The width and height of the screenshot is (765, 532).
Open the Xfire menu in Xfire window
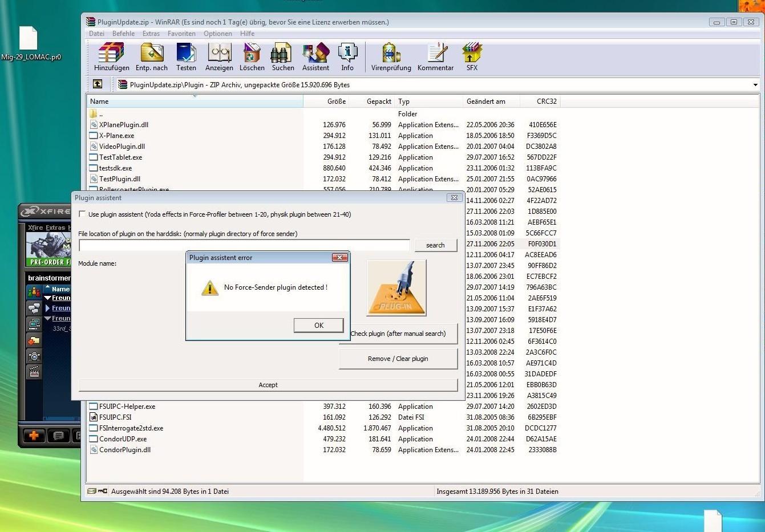click(35, 228)
